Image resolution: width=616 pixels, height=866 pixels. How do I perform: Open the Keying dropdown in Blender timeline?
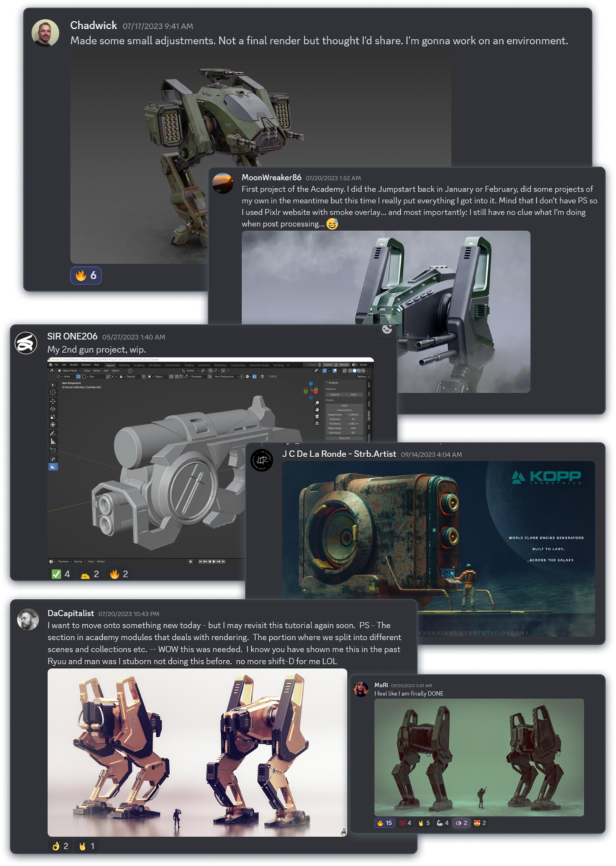tap(79, 562)
